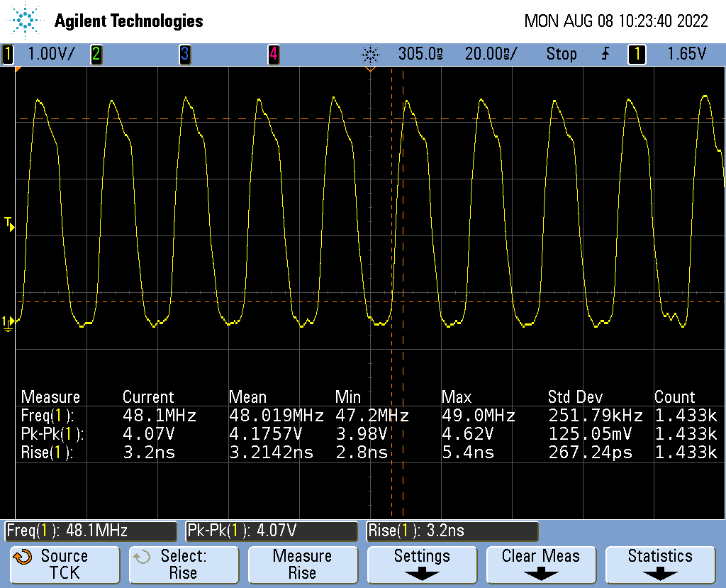Click the trigger source channel 1 badge
Viewport: 726px width, 588px height.
pos(637,54)
